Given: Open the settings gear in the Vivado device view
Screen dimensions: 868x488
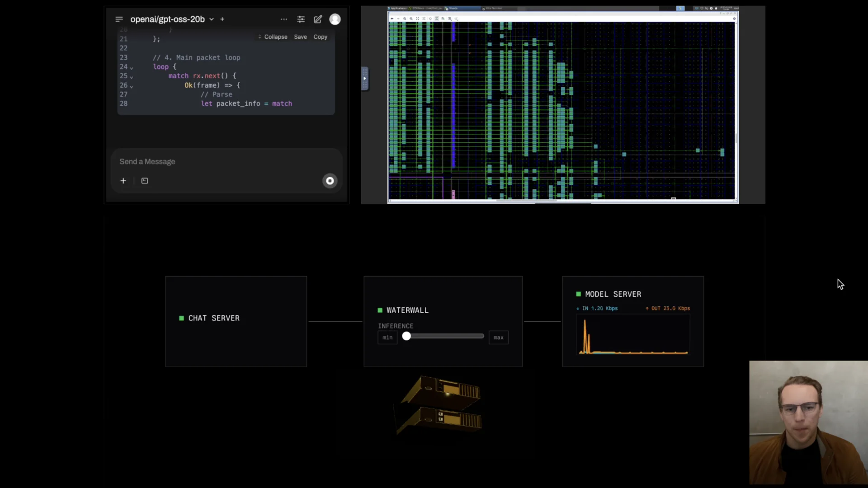Looking at the screenshot, I should pyautogui.click(x=734, y=19).
